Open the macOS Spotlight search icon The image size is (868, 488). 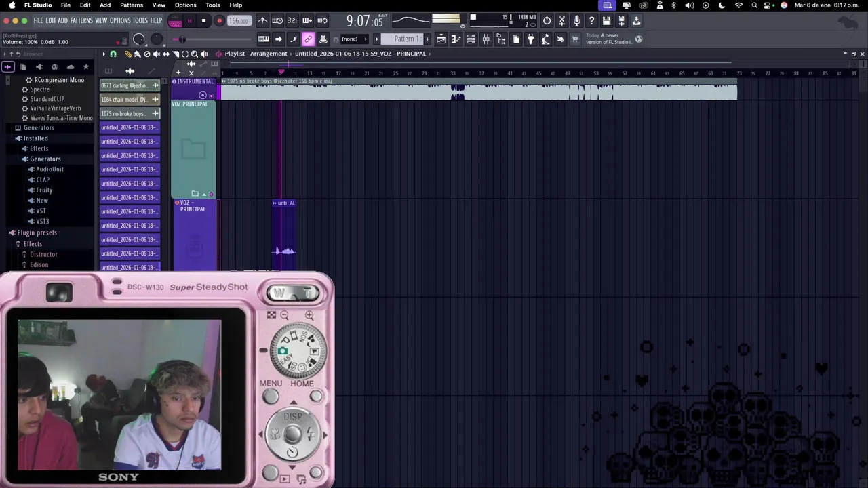[x=754, y=5]
